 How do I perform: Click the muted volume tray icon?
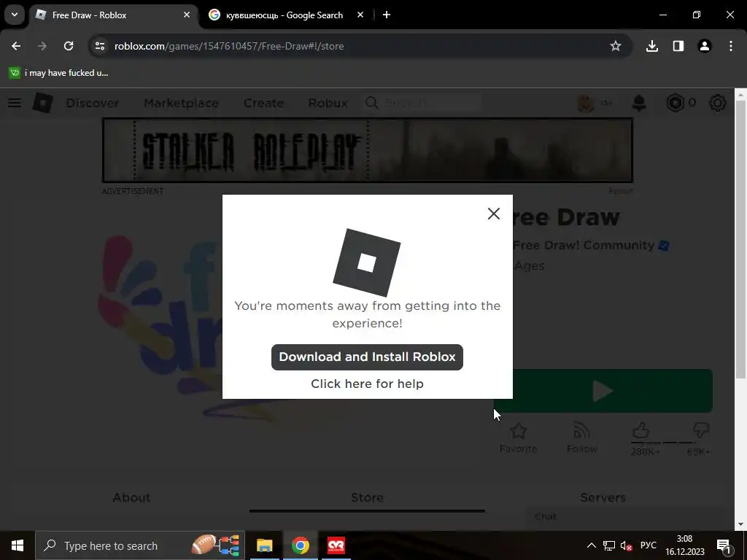click(x=627, y=545)
